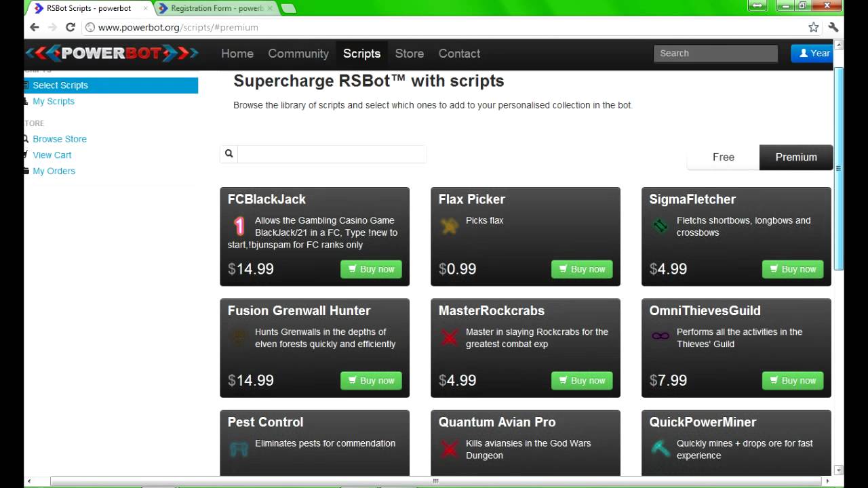Click the OmniThievesGuild title

point(705,311)
